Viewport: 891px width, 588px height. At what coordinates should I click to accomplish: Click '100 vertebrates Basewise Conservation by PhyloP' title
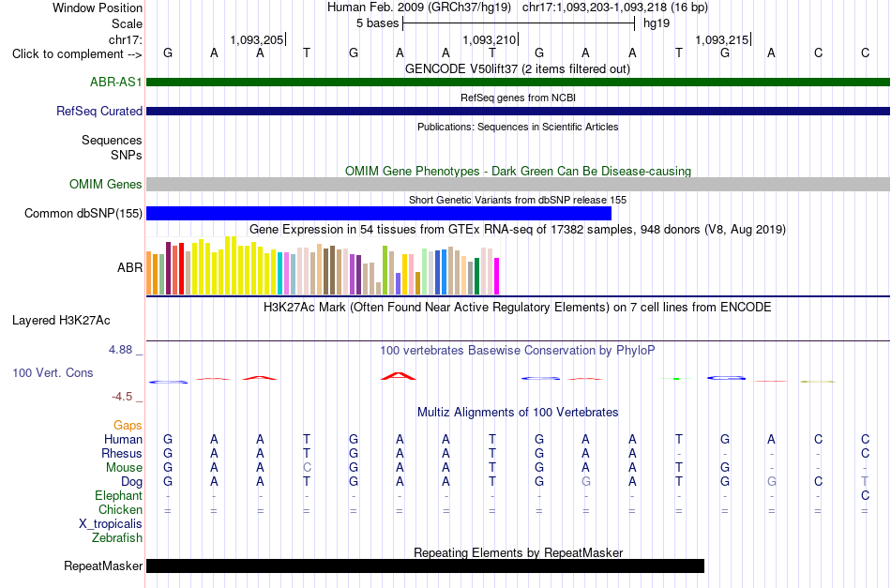tap(518, 351)
